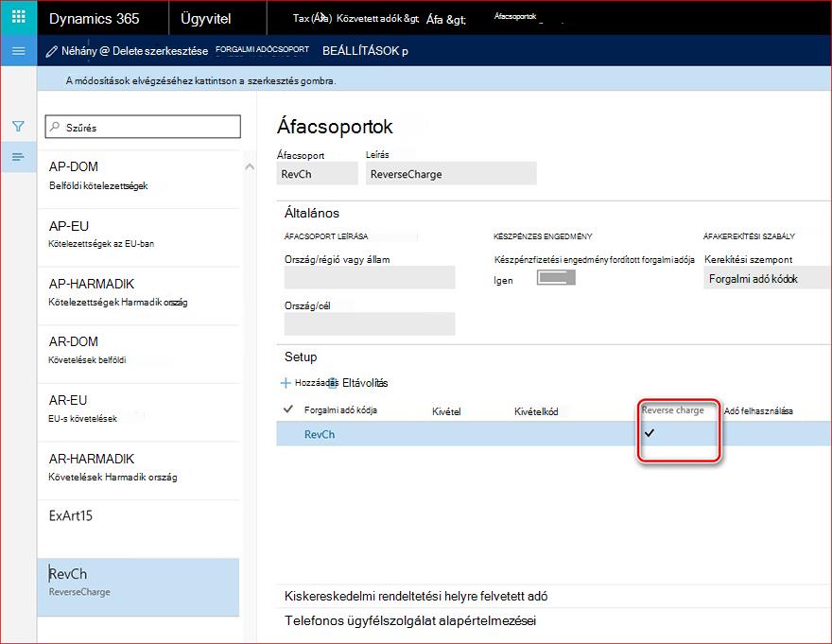The image size is (832, 644).
Task: Expand Telefonos ügyfélszolgálat alapértelmezései section
Action: (410, 620)
